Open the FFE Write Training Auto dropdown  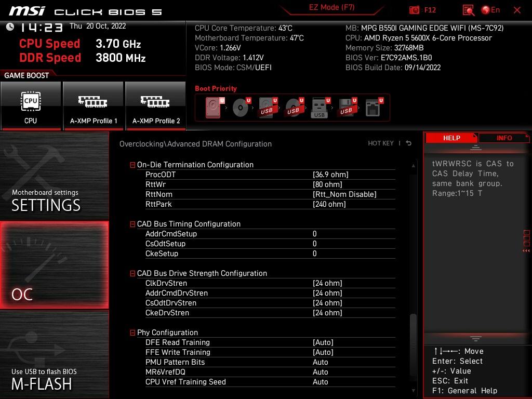click(x=323, y=352)
